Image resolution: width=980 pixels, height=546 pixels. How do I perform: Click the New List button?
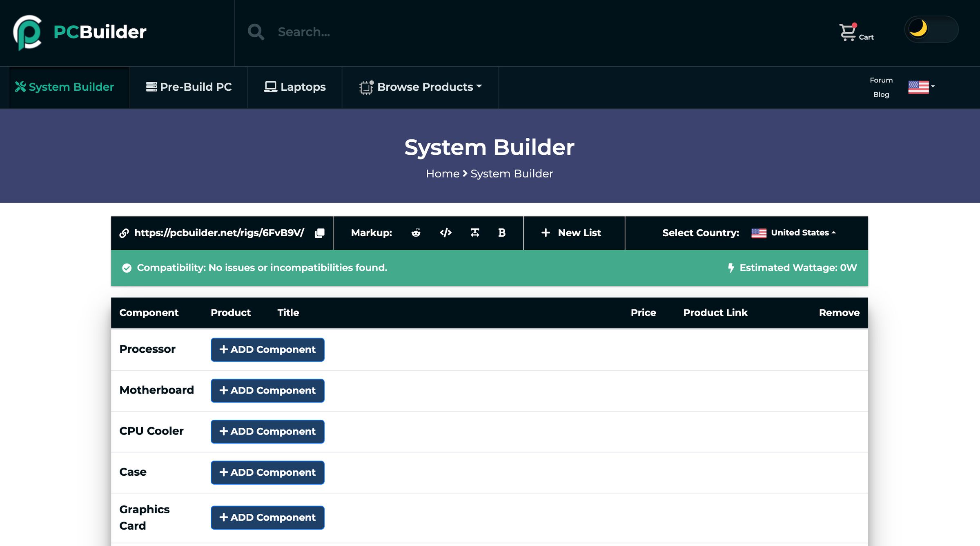point(570,232)
